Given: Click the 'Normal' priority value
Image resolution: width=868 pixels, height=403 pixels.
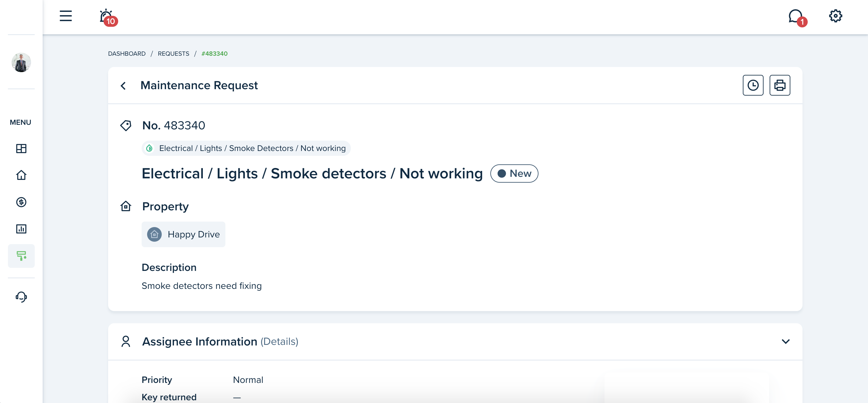Looking at the screenshot, I should pos(248,380).
